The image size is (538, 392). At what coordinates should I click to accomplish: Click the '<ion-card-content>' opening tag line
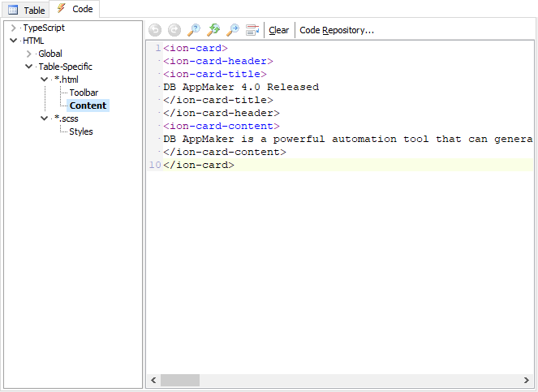222,127
